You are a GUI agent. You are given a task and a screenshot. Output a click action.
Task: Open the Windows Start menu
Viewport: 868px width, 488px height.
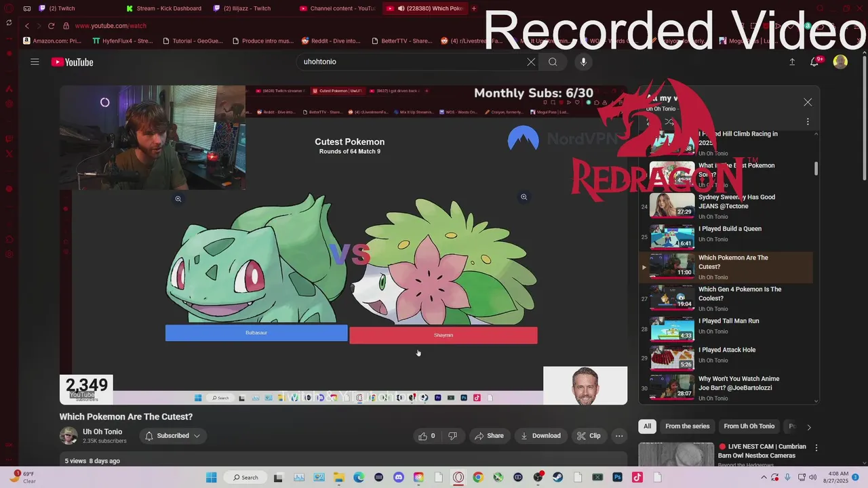[211, 477]
